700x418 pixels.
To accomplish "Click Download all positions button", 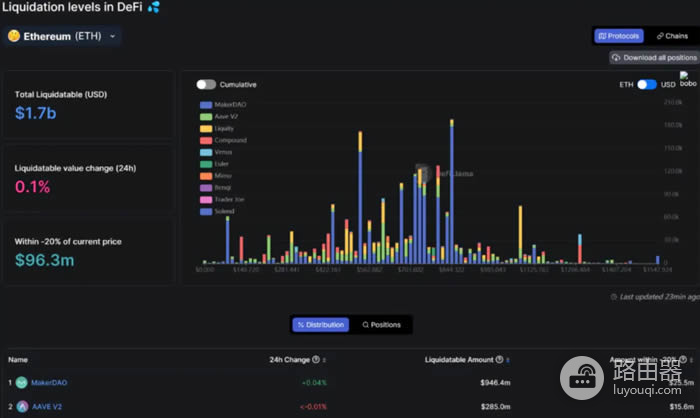I will (655, 58).
